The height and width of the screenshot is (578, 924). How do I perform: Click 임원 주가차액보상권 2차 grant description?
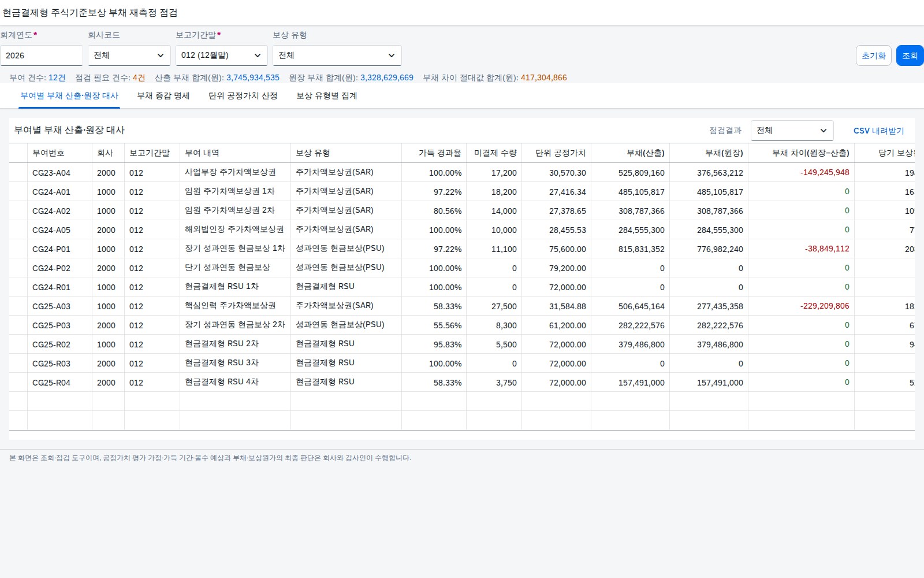pos(230,210)
